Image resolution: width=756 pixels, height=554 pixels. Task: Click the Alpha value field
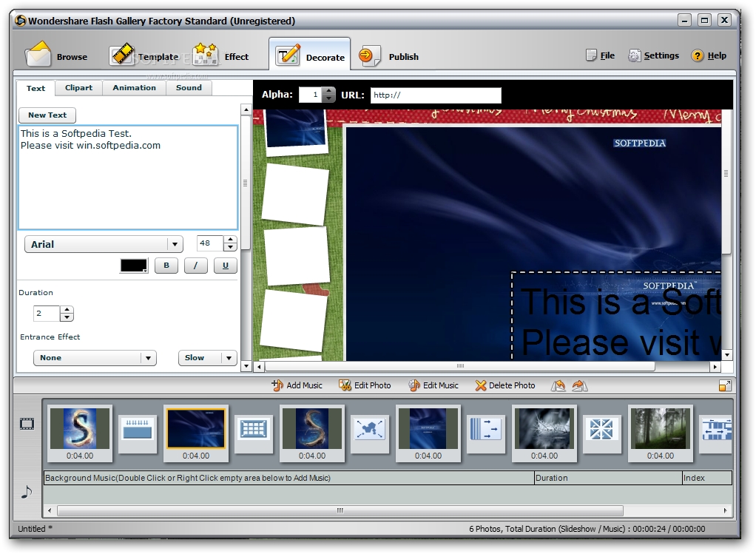(x=310, y=95)
